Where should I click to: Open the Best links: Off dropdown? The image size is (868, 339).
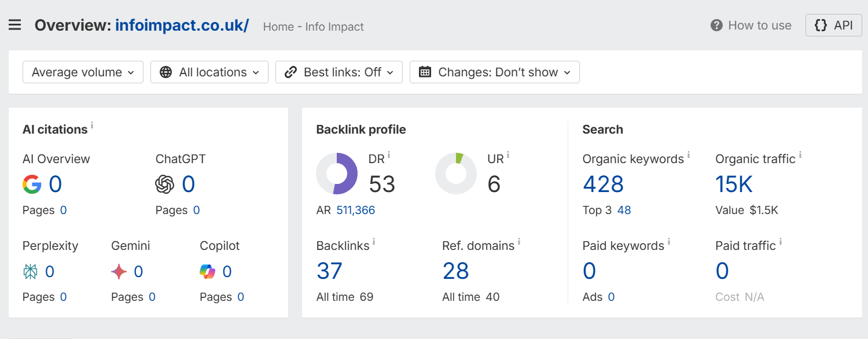(x=339, y=72)
